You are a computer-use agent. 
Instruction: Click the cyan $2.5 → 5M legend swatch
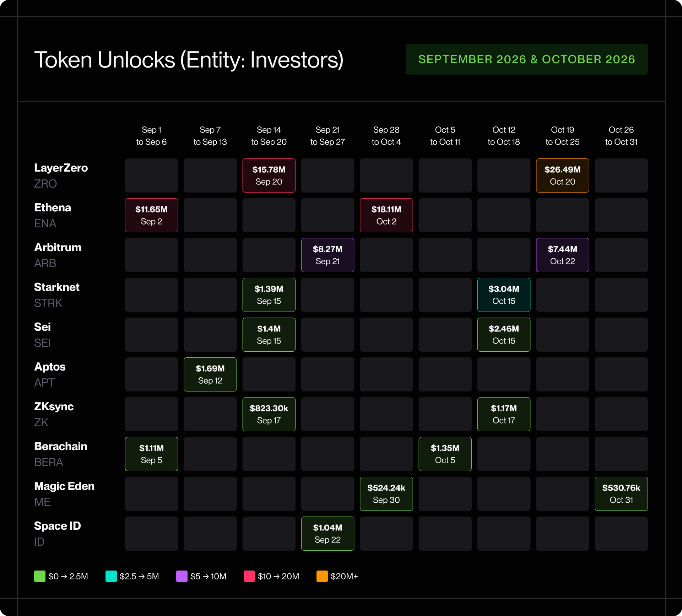111,576
